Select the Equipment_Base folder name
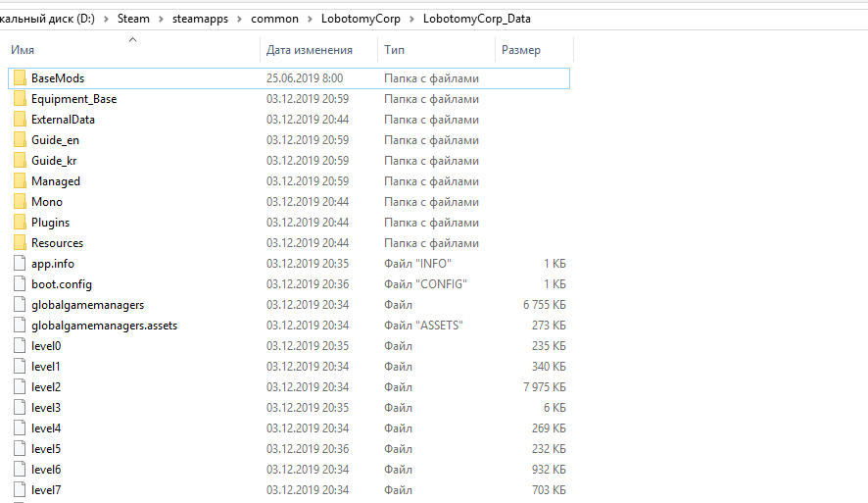The height and width of the screenshot is (503, 868). point(74,99)
